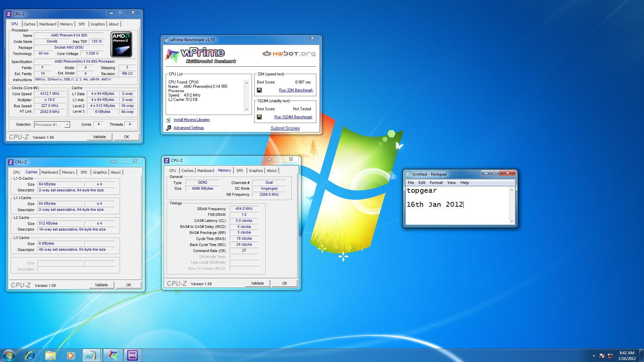Viewport: 644px width, 362px height.
Task: Click Submit Scores link in wPrime
Action: point(285,128)
